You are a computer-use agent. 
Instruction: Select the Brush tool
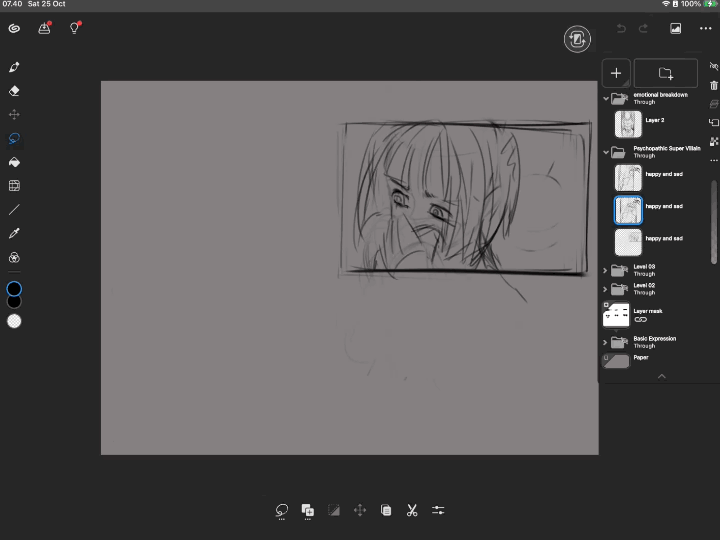click(14, 67)
